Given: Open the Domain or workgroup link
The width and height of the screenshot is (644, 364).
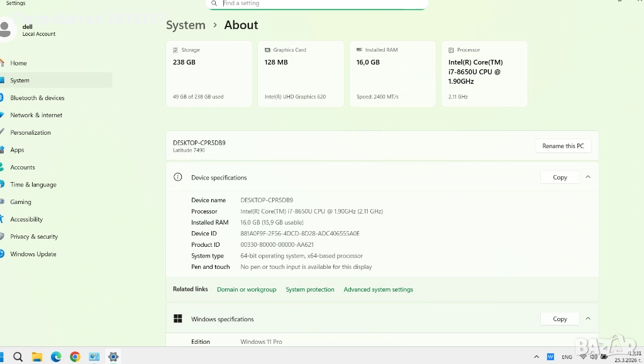Looking at the screenshot, I should pyautogui.click(x=247, y=290).
